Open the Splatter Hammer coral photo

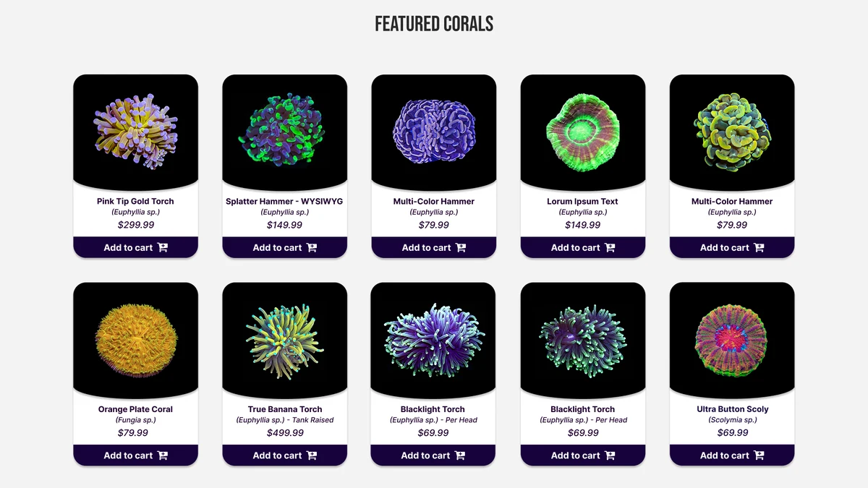click(284, 132)
